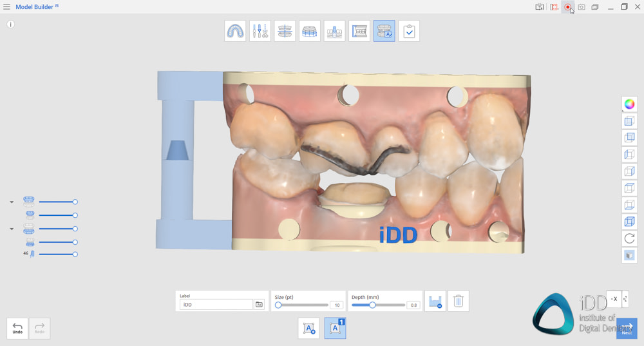Close the overlay with X button
The height and width of the screenshot is (346, 644).
(614, 299)
